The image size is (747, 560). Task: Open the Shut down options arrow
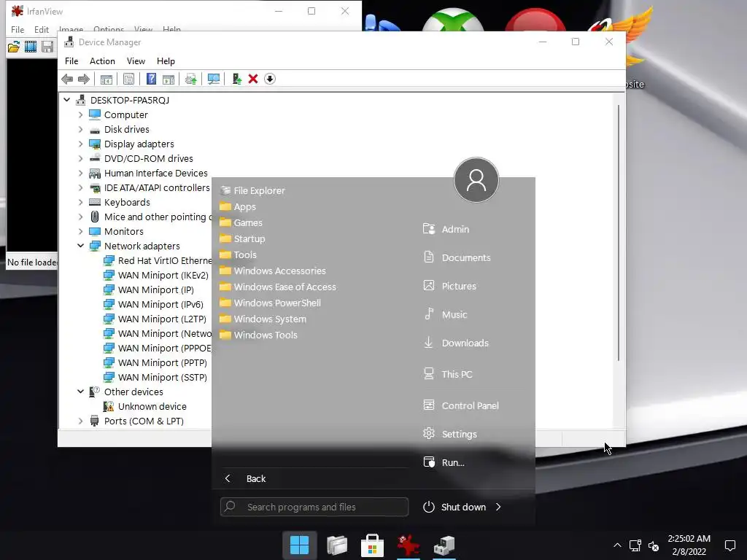pos(498,507)
